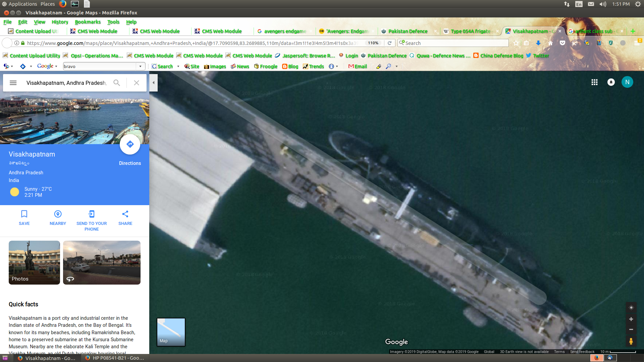
Task: Show site information icon in URL bar
Action: 16,43
